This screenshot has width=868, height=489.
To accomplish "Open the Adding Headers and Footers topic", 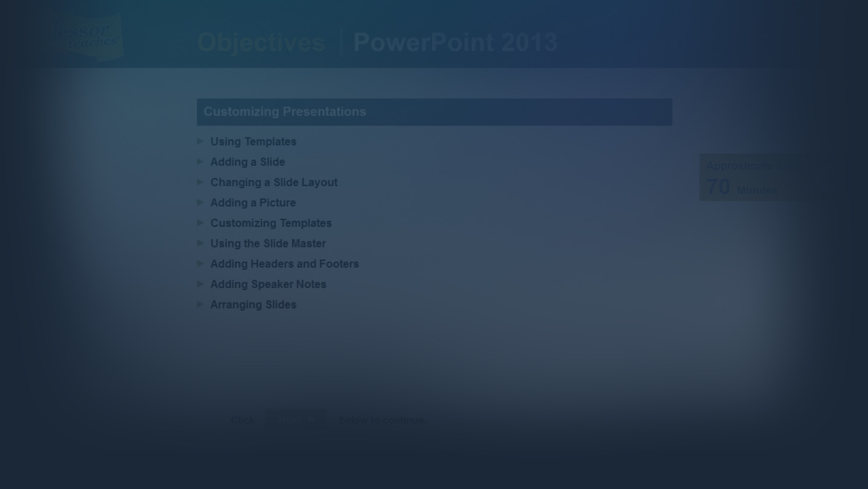I will pos(284,264).
